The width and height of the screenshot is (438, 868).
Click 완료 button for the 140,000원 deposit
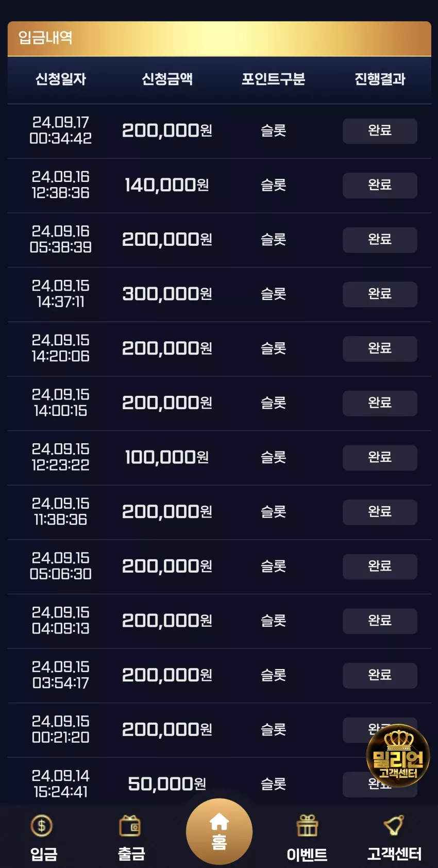pyautogui.click(x=380, y=185)
